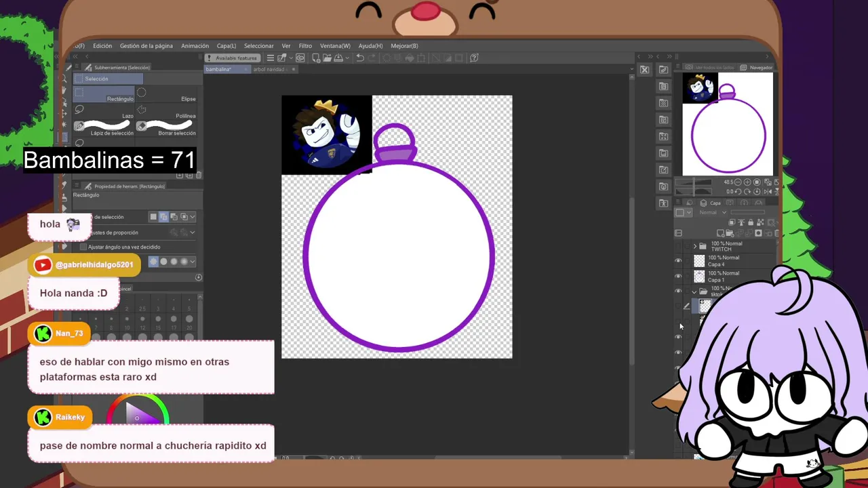The width and height of the screenshot is (868, 488).
Task: Choose the Intersect selection mode
Action: point(183,217)
